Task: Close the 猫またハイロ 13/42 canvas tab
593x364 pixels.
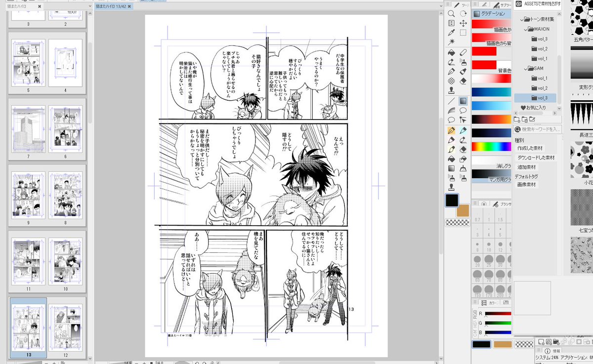Action: (x=129, y=6)
